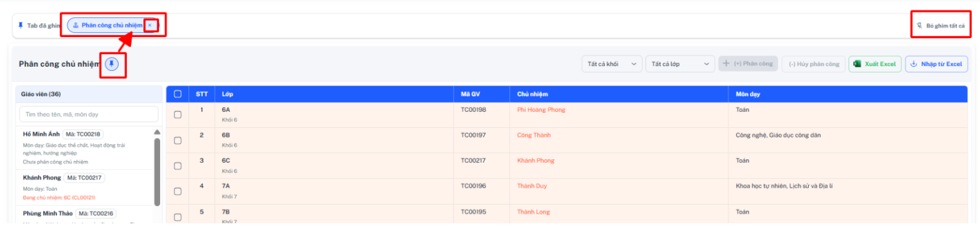Click subject cell Khoa học tự nhiên, Lịch sử và Địa lí
Viewport: 980px width, 232px height.
coord(784,186)
